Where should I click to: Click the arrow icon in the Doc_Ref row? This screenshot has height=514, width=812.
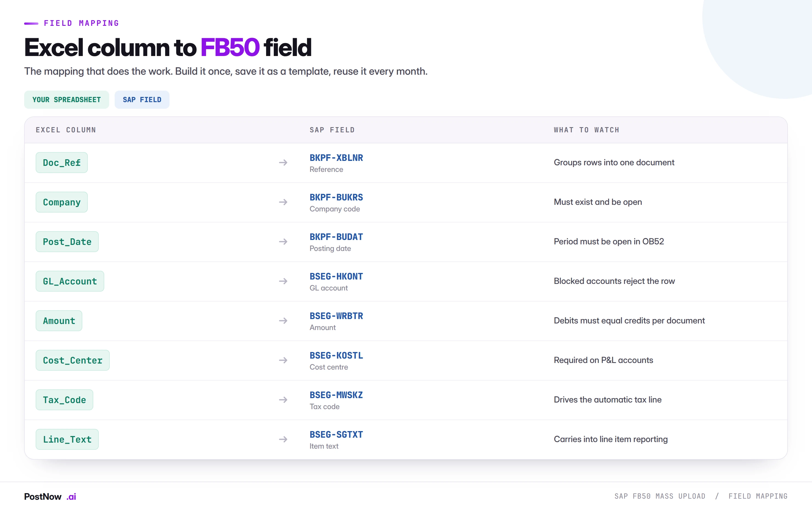click(283, 163)
